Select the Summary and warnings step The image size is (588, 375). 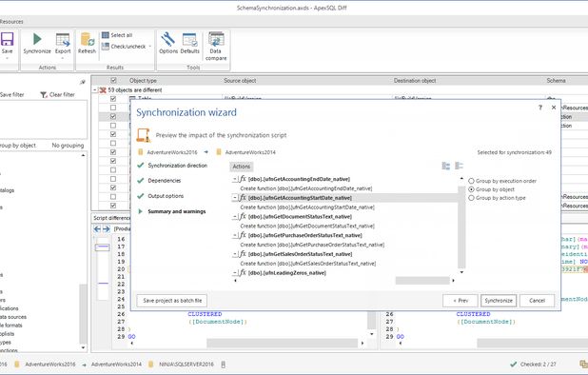[x=177, y=211]
